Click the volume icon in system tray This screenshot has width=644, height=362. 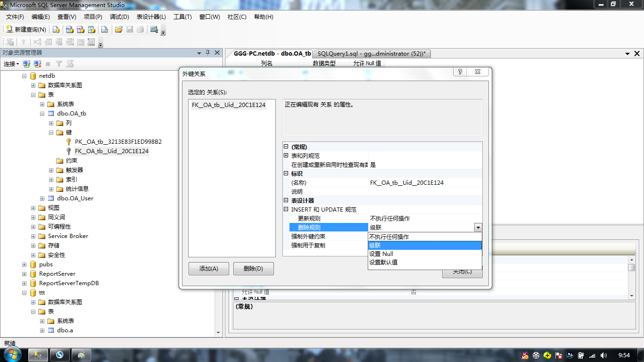point(604,354)
